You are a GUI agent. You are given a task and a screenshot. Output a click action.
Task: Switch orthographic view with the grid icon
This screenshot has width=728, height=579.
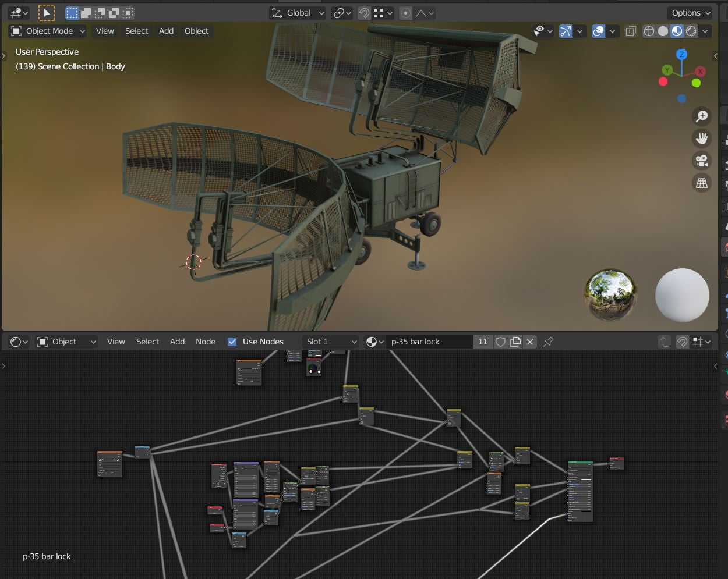(702, 183)
